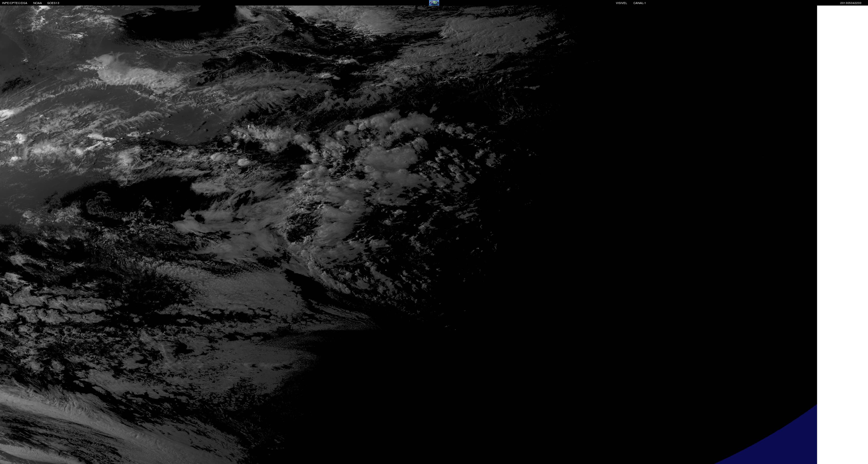Select the NOAA label in header

pos(37,3)
